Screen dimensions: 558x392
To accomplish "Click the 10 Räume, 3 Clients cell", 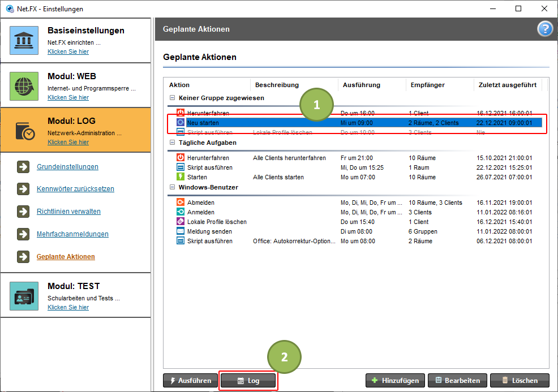I will pyautogui.click(x=435, y=203).
